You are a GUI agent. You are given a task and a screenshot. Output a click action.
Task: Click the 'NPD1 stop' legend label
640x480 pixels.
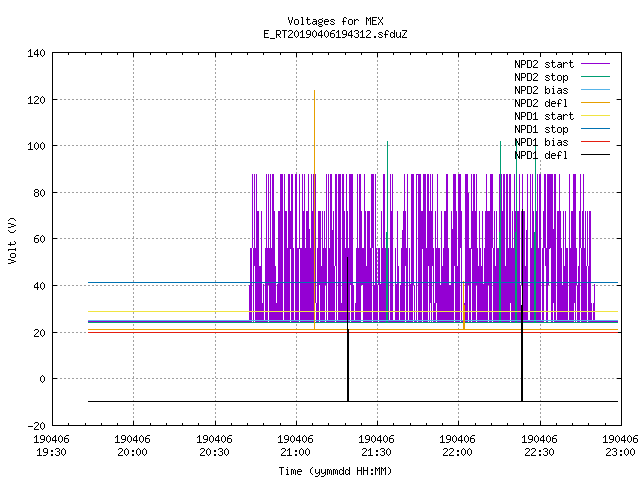(541, 129)
